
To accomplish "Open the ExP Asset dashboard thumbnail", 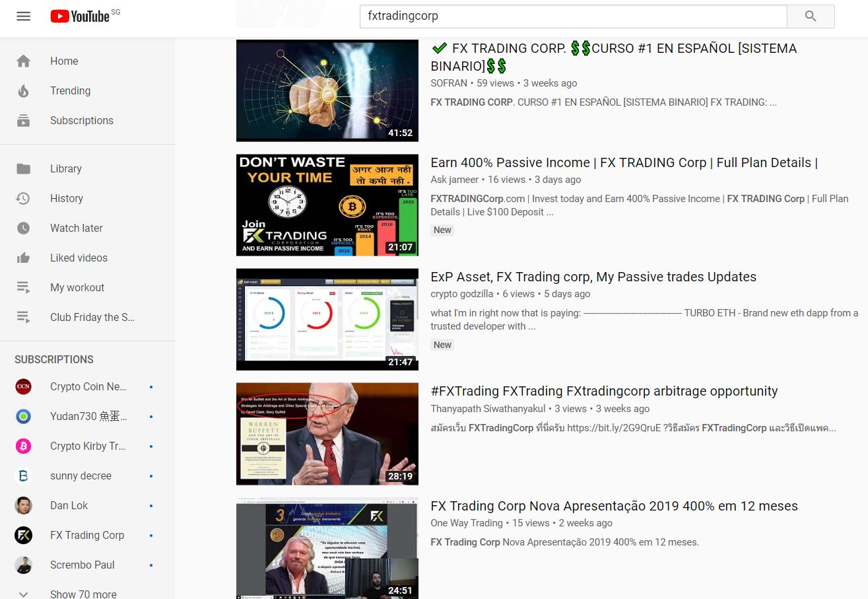I will tap(327, 319).
